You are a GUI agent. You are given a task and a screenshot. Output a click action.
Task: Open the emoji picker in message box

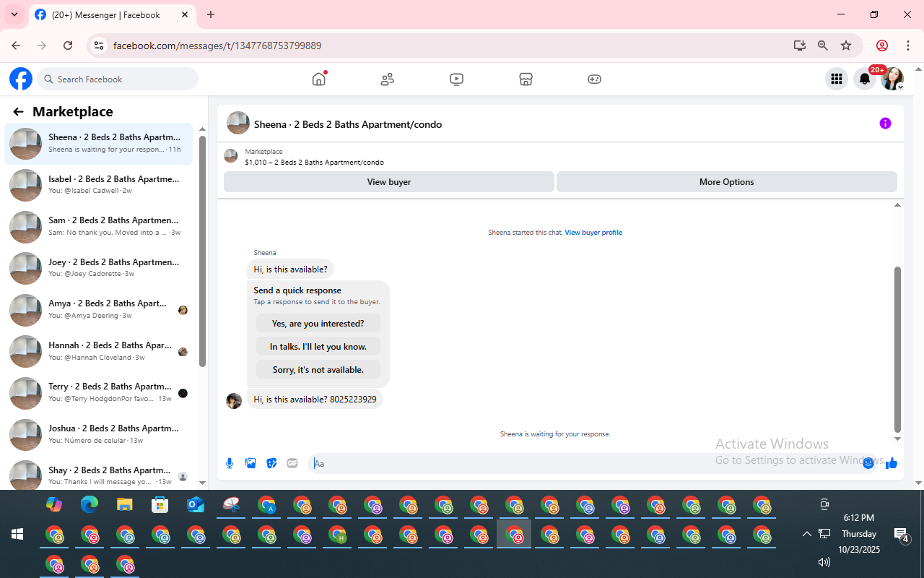[x=868, y=463]
